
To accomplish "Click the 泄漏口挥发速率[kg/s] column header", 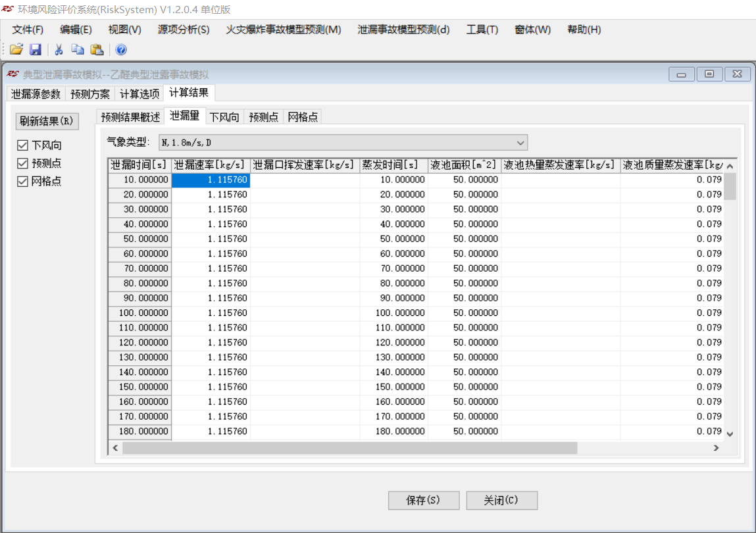I will (x=305, y=165).
